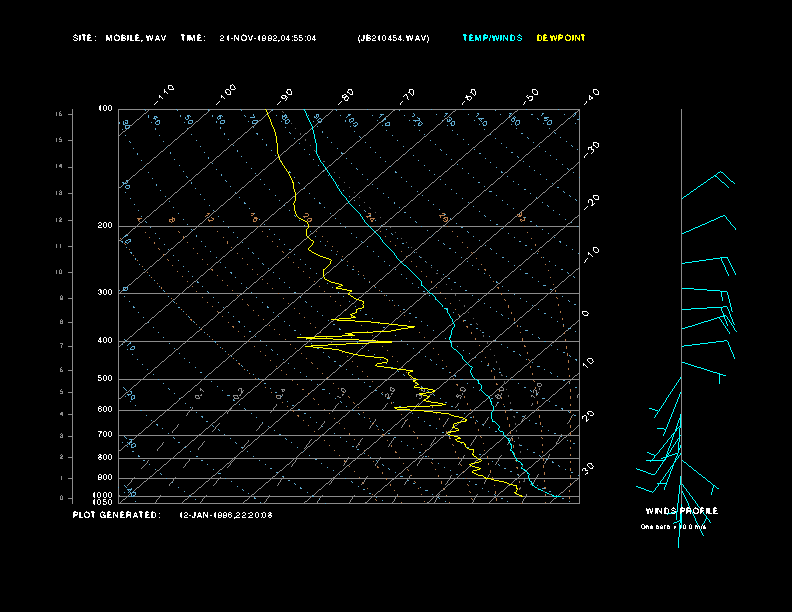Click the 200 pressure level label
792x612 pixels.
pyautogui.click(x=105, y=226)
